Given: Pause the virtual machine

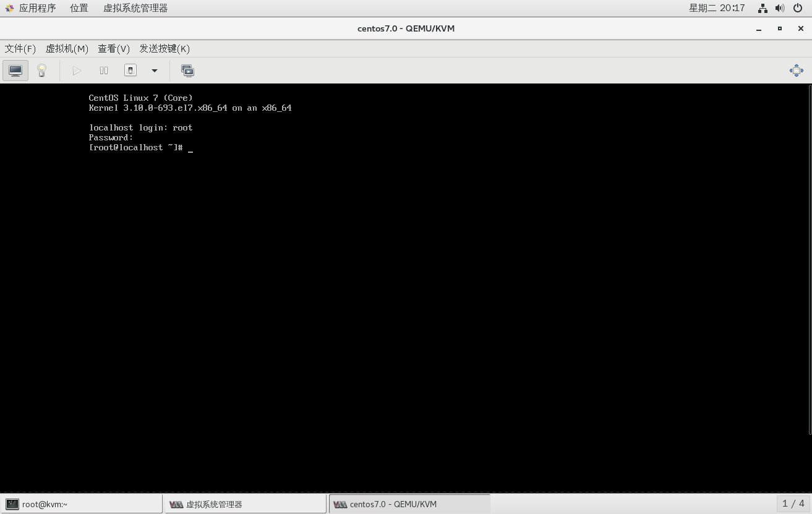Looking at the screenshot, I should 104,71.
